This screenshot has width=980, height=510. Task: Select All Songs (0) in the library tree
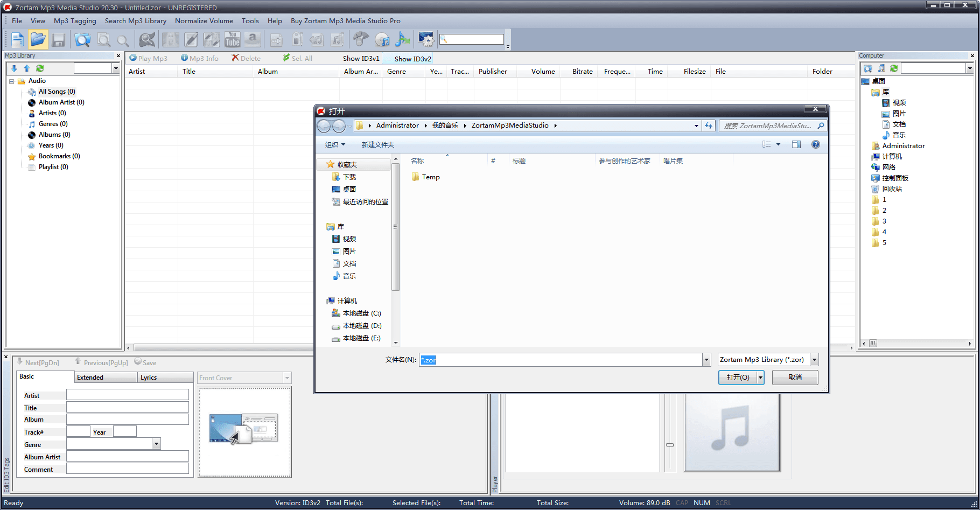[57, 92]
